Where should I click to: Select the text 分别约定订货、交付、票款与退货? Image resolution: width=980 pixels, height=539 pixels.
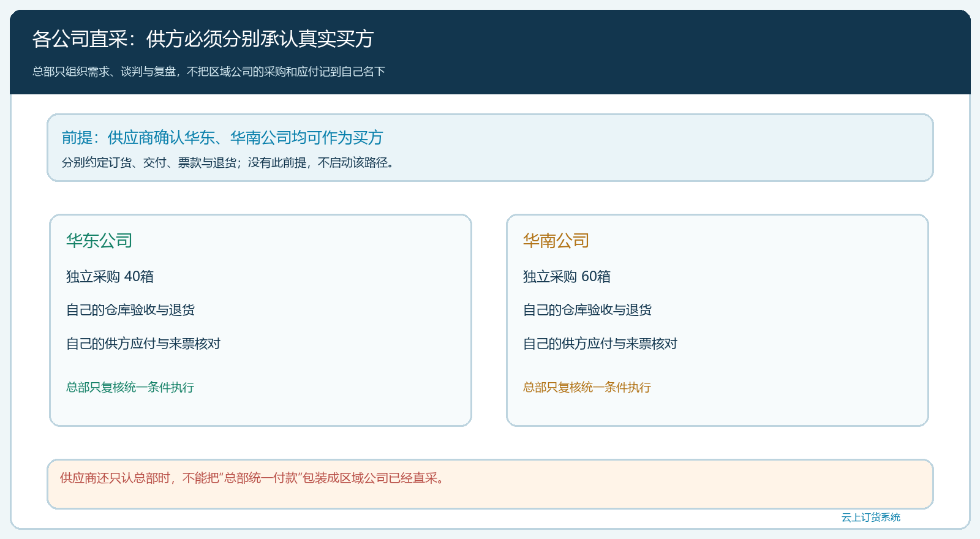coord(149,162)
